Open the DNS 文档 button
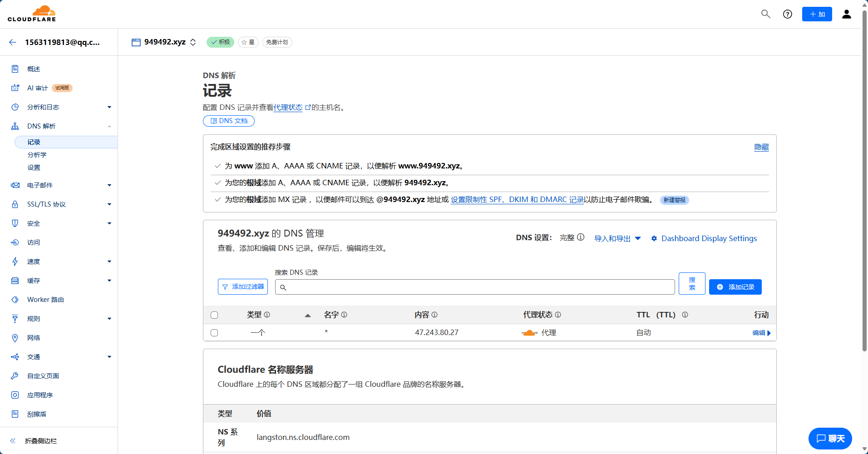This screenshot has width=868, height=454. pos(229,121)
